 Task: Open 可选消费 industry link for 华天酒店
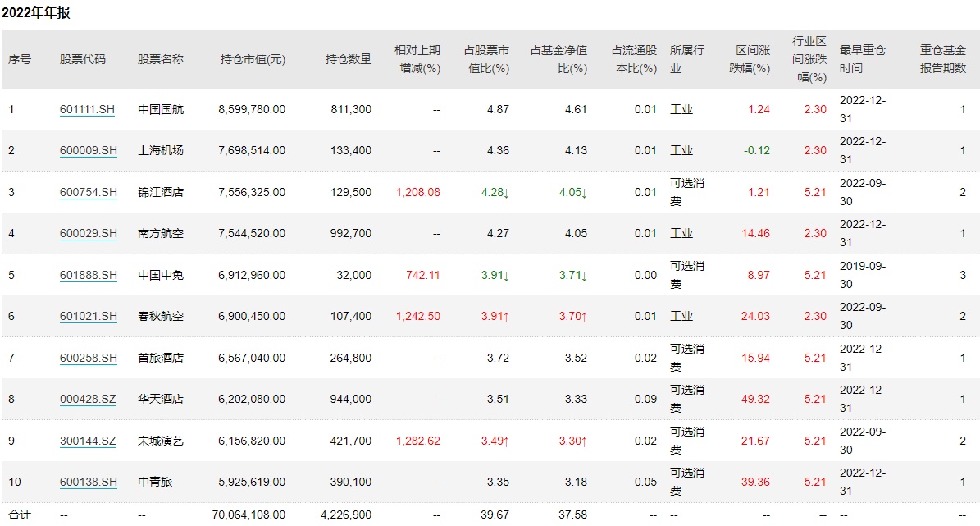pos(686,399)
